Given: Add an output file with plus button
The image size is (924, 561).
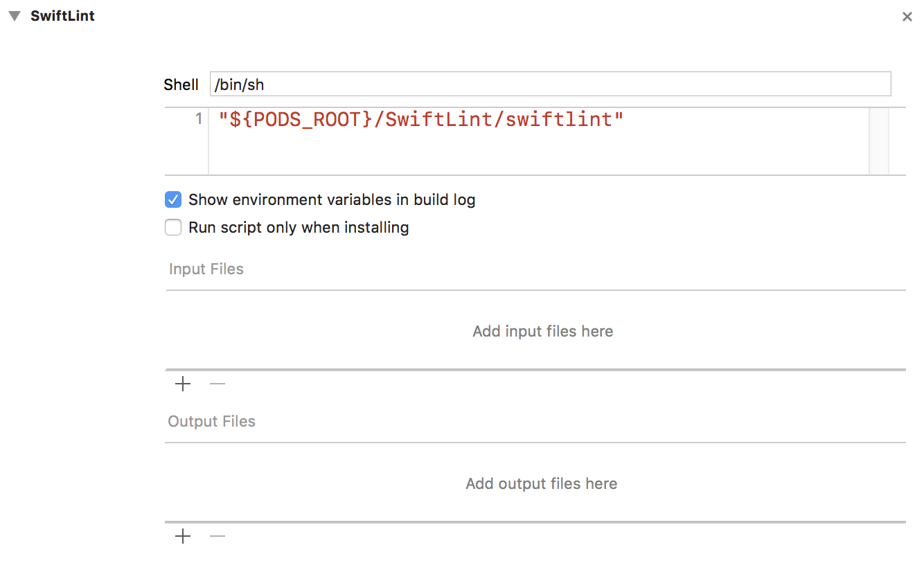Looking at the screenshot, I should tap(183, 536).
